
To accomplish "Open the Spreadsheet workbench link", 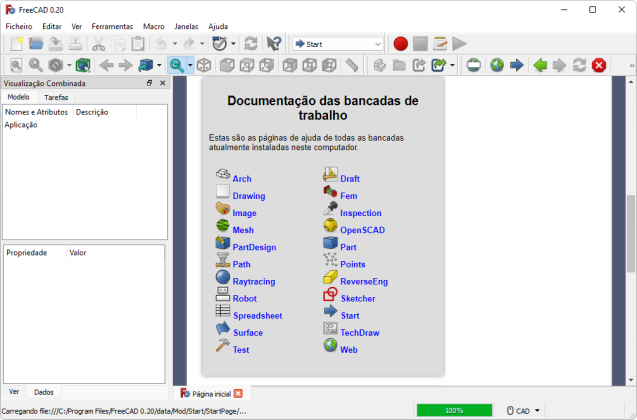I will coord(258,316).
